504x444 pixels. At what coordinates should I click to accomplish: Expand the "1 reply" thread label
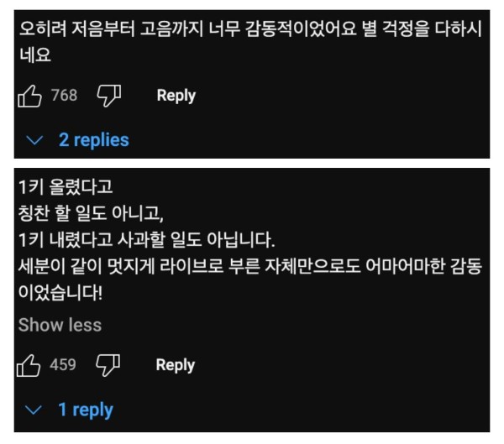pos(85,410)
